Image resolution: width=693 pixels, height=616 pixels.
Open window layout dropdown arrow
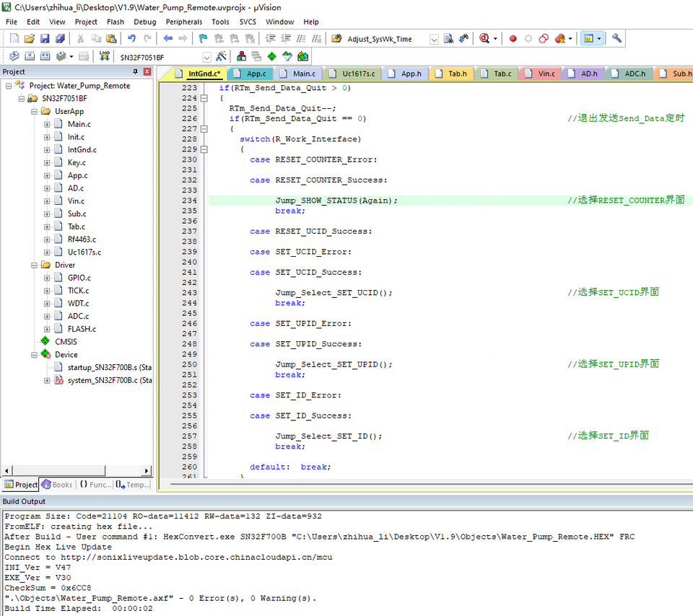tap(599, 39)
